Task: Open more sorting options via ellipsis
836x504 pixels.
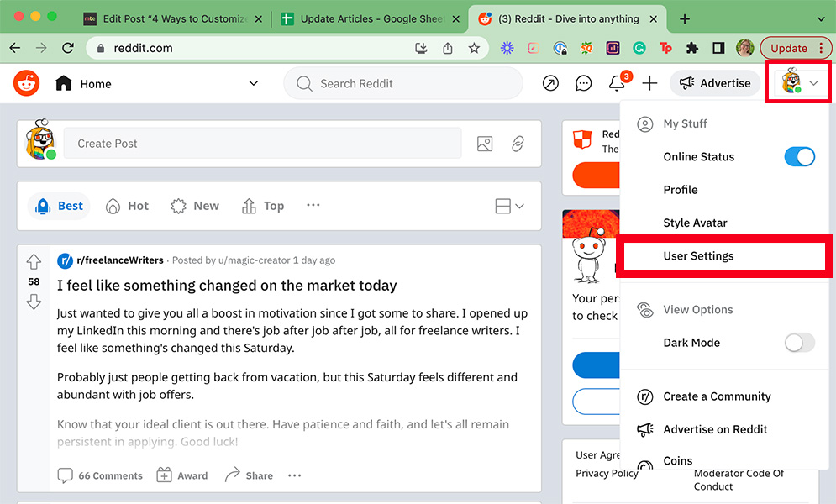Action: click(x=313, y=205)
